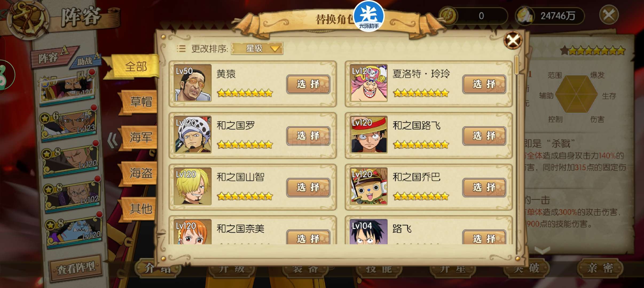Tap the gold nugget currency icon

pos(525,16)
